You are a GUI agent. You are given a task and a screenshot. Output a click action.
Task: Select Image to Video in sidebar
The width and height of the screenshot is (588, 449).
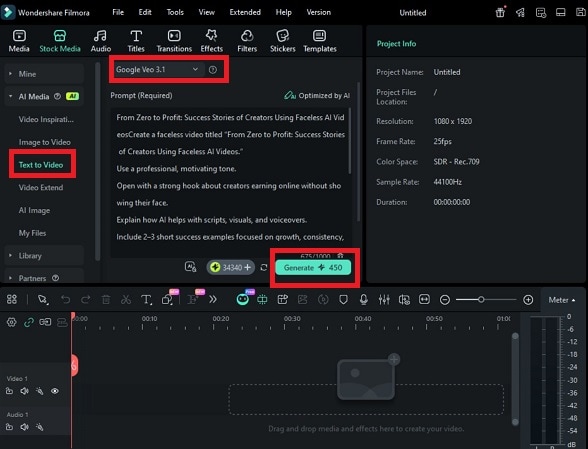(45, 142)
